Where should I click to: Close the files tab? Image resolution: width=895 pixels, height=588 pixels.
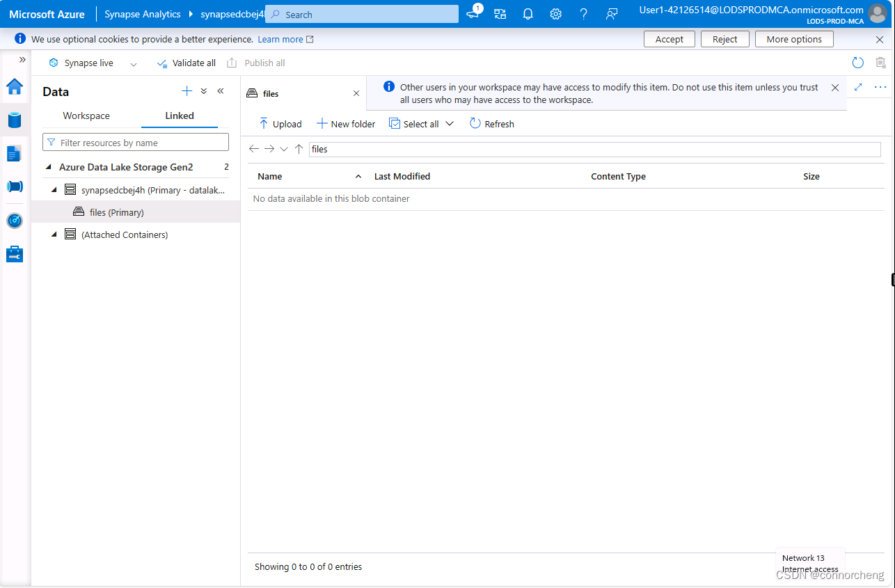point(356,93)
